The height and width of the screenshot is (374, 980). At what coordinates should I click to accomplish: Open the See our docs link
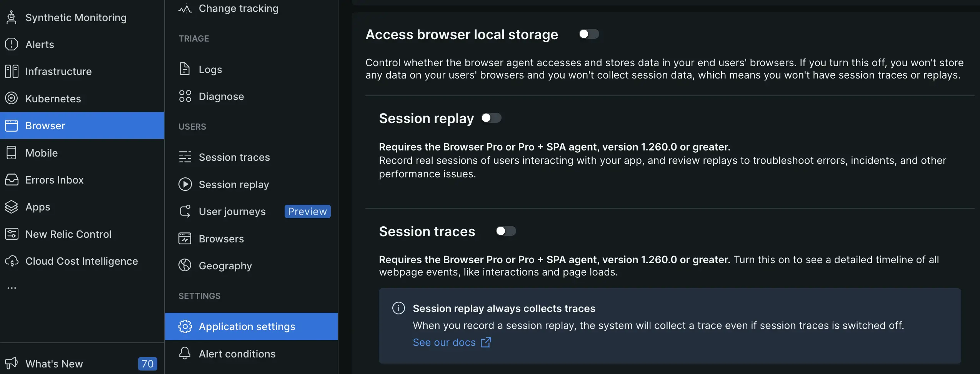click(444, 342)
